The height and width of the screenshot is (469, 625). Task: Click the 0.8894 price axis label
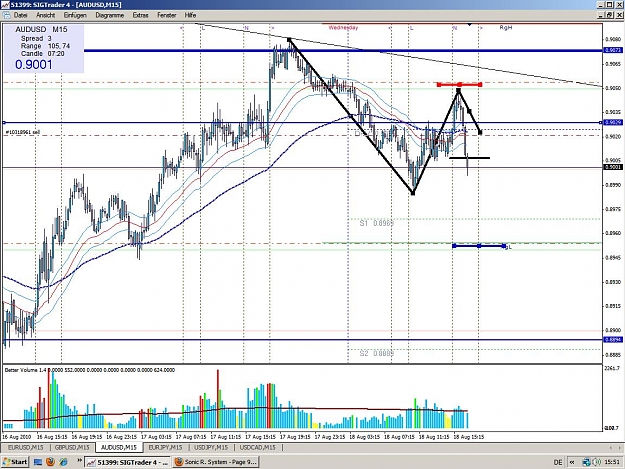point(613,339)
